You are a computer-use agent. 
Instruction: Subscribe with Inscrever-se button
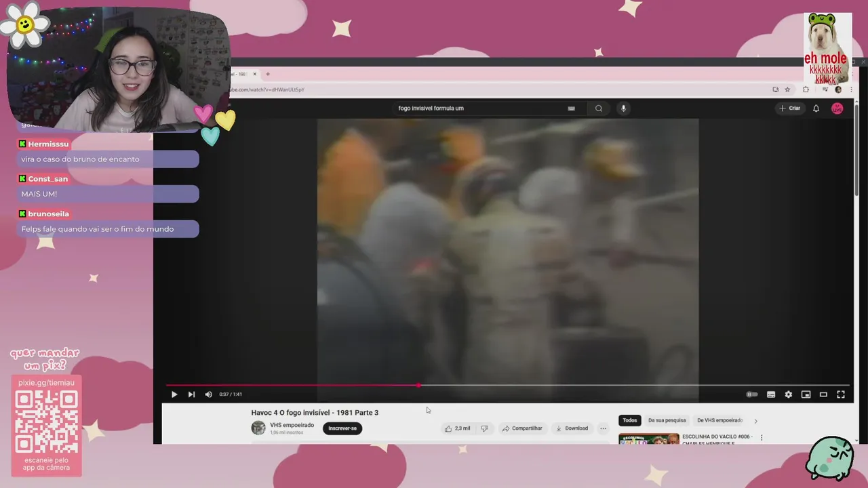(342, 428)
